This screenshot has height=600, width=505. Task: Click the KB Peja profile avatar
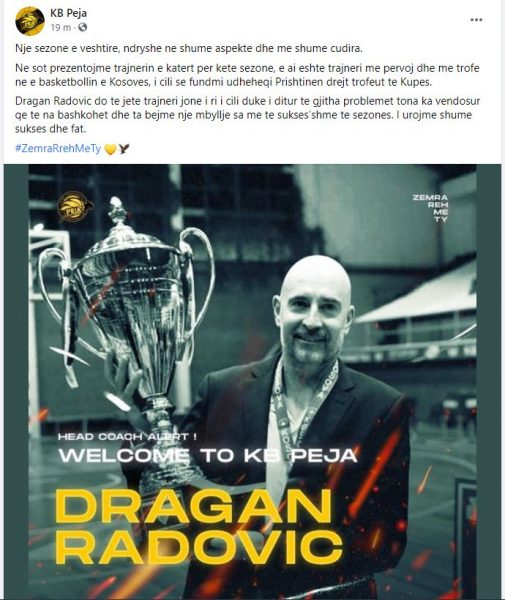coord(29,21)
